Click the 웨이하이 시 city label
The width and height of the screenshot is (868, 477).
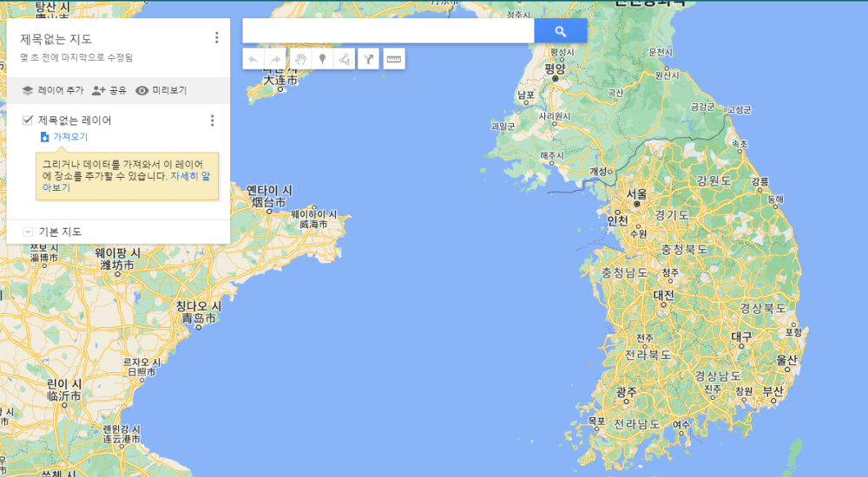[314, 214]
